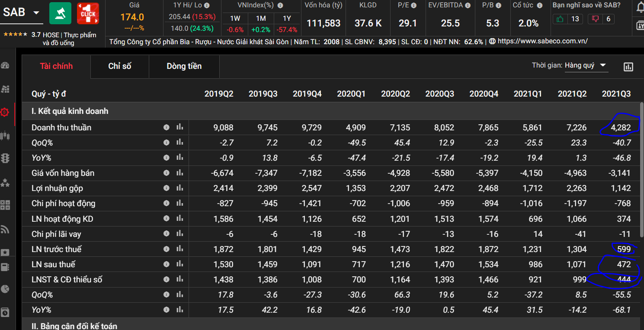The height and width of the screenshot is (330, 644).
Task: Open the candlestick chart sidebar icon
Action: (x=5, y=136)
